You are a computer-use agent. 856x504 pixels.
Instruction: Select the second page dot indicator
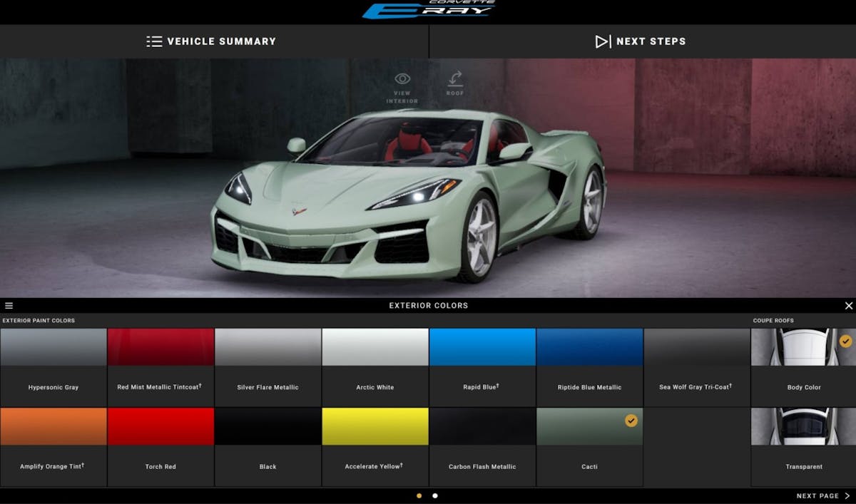[435, 495]
